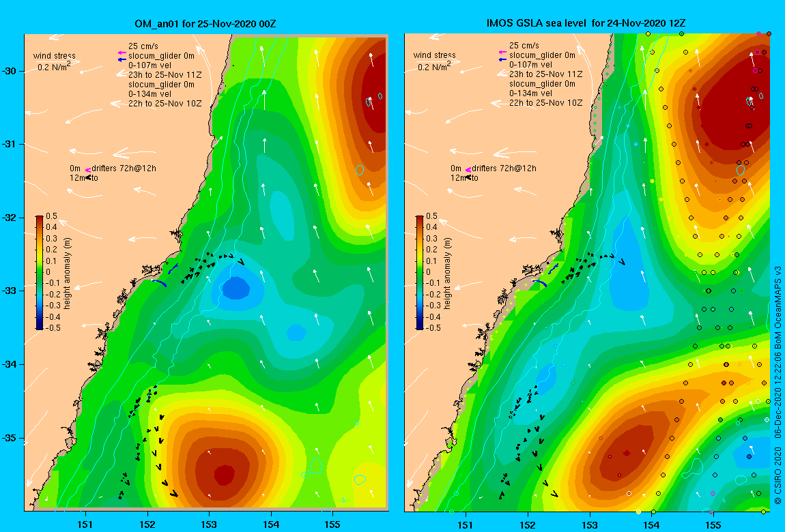Click the blue arrow legend icon in left panel

coord(121,59)
